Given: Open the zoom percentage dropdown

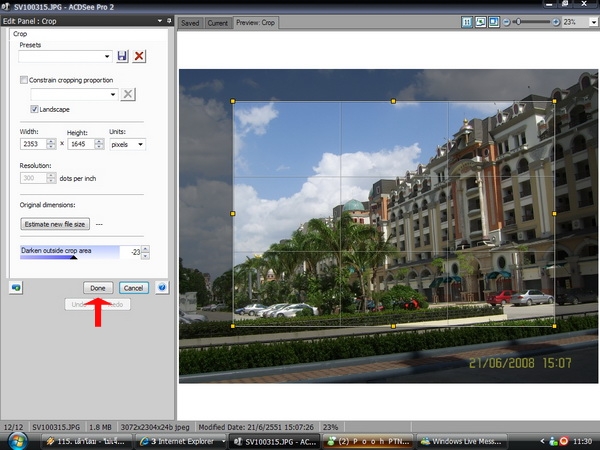Looking at the screenshot, I should coord(593,22).
